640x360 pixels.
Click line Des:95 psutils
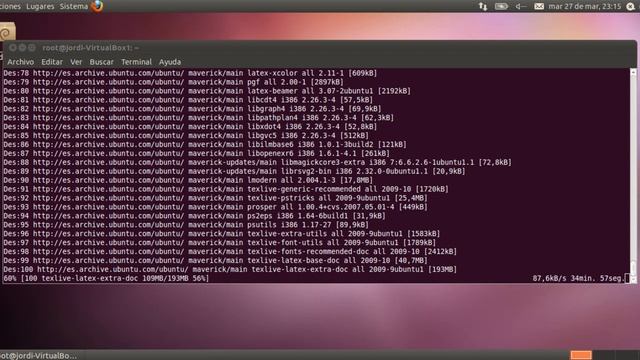[x=186, y=225]
